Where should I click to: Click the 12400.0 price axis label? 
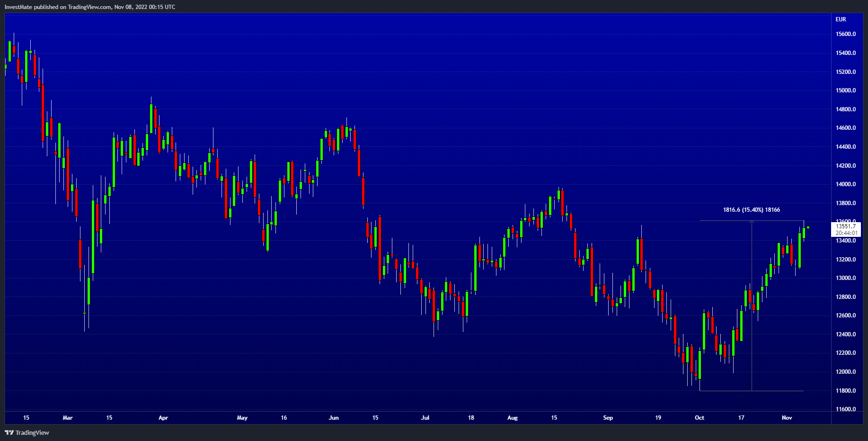pos(846,334)
